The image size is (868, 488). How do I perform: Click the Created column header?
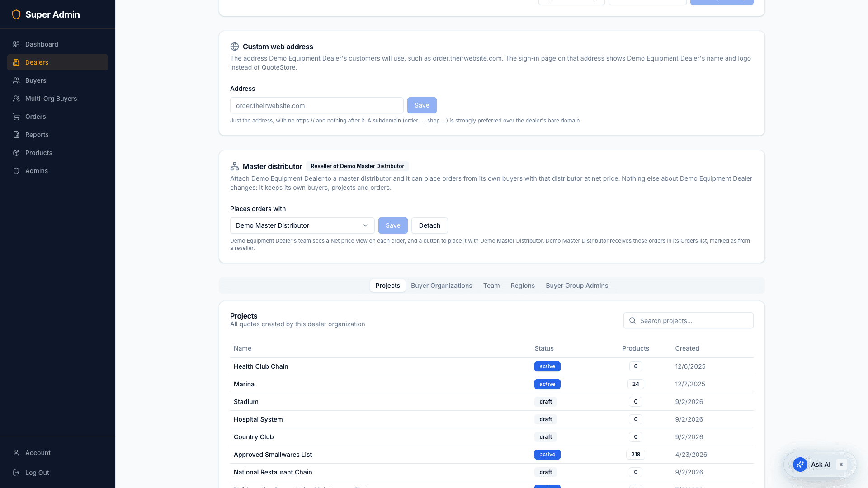coord(687,348)
